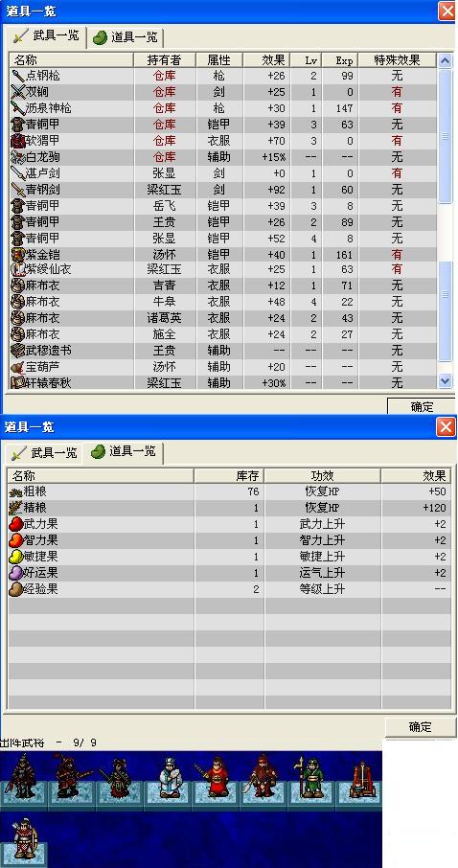Viewport: 458px width, 868px height.
Task: Select the 湛卢剑 sword icon
Action: click(x=17, y=173)
